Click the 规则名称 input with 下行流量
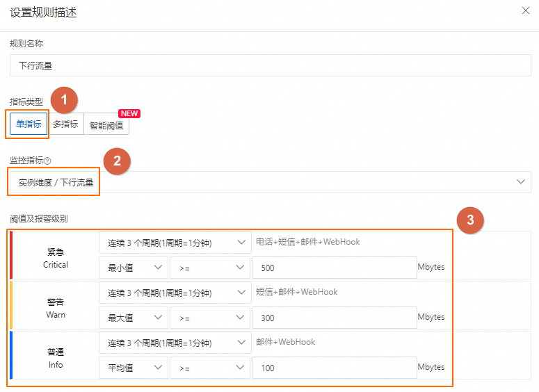Screen dimensions: 539x392 (x=270, y=65)
